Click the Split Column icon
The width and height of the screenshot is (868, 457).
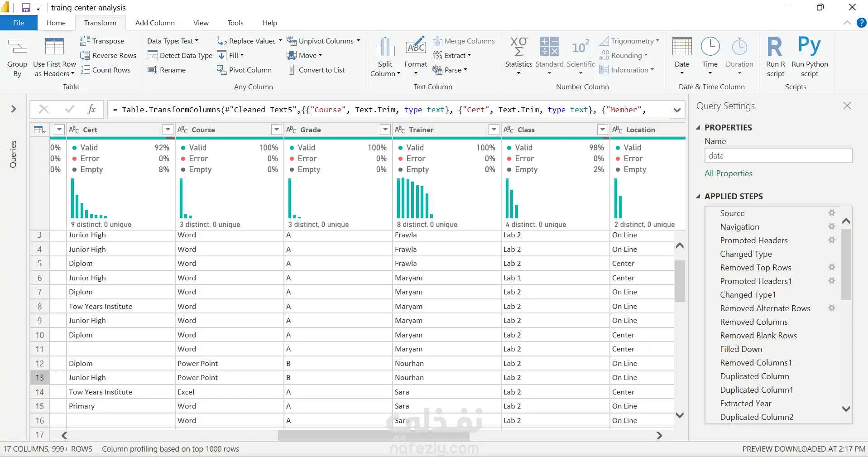[x=385, y=47]
